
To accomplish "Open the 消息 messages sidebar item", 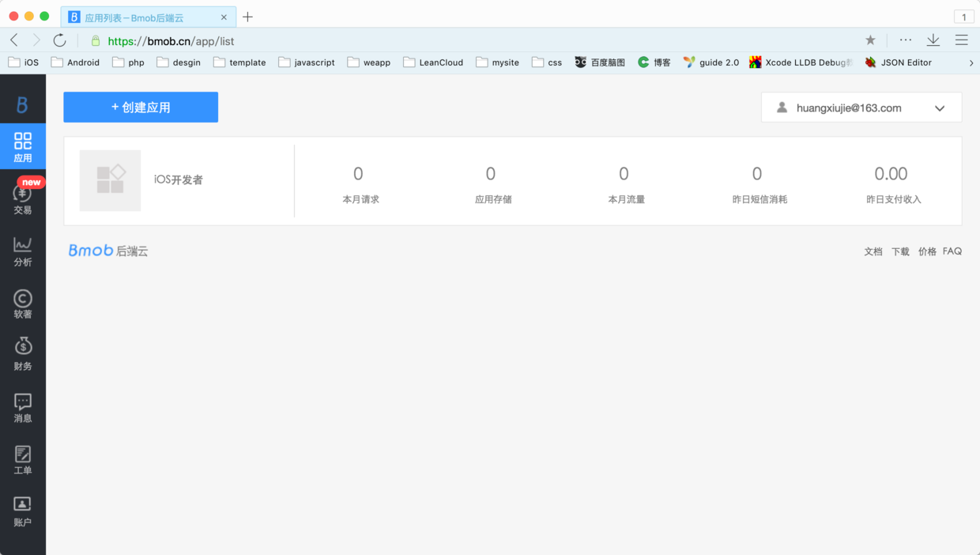I will pyautogui.click(x=23, y=407).
